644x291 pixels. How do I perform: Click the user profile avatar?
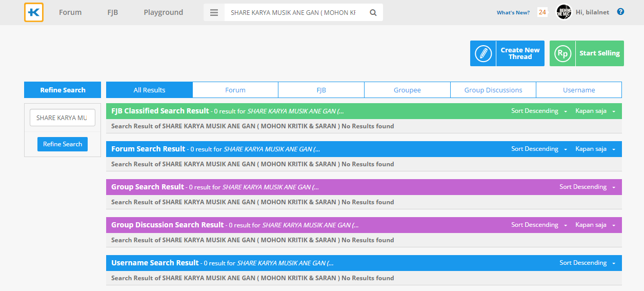click(563, 12)
